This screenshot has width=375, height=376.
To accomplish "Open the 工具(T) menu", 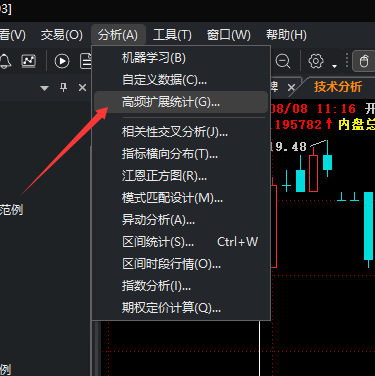I will [x=172, y=35].
